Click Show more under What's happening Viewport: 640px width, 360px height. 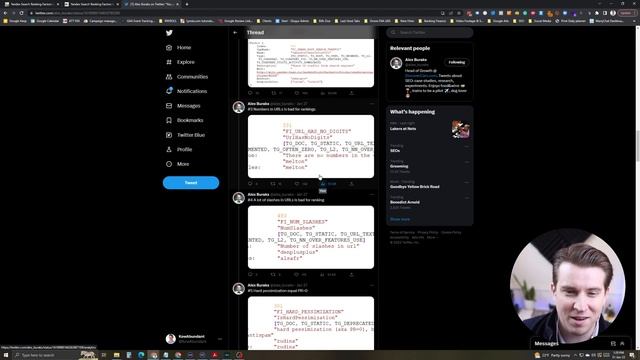400,219
